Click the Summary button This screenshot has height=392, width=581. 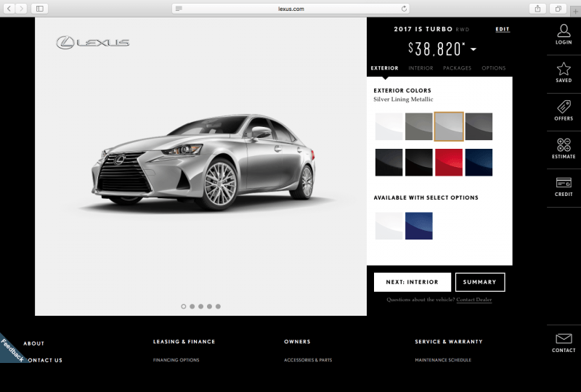click(x=480, y=282)
